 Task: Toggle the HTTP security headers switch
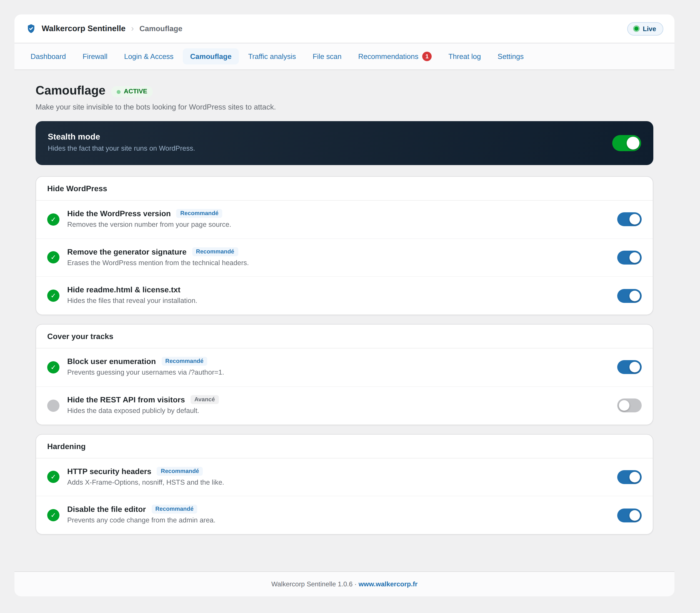pyautogui.click(x=629, y=477)
